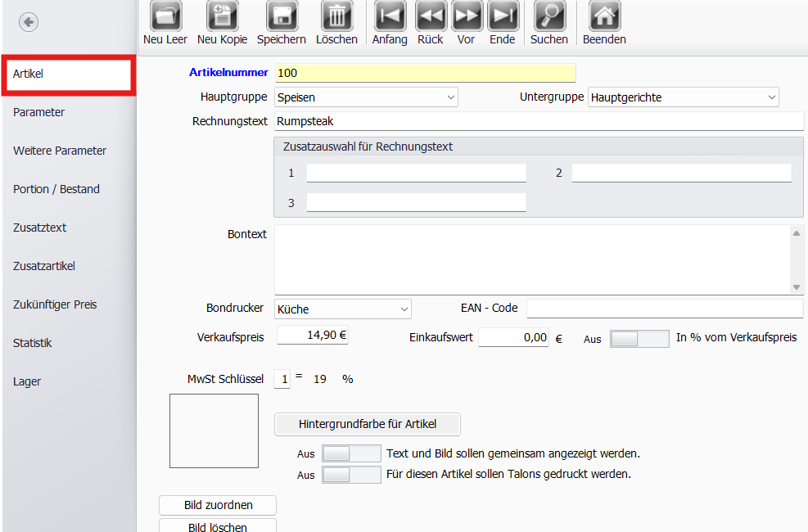The height and width of the screenshot is (532, 808).
Task: Click inside the Bontext text area
Action: pos(533,259)
